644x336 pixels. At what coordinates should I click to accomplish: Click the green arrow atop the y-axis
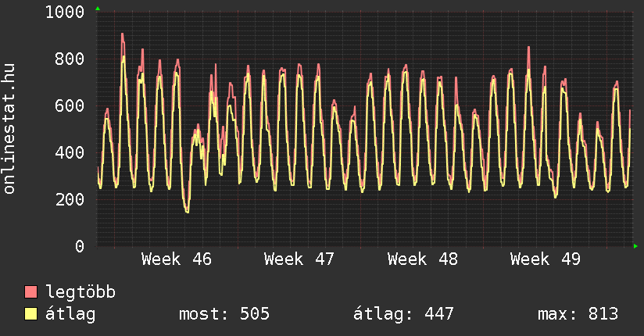tap(98, 9)
